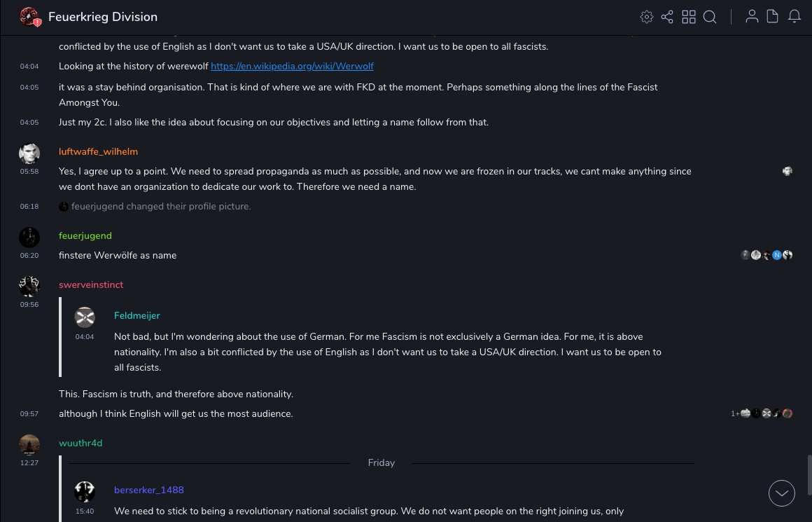Open the files document icon in header
The image size is (812, 522).
(x=773, y=17)
